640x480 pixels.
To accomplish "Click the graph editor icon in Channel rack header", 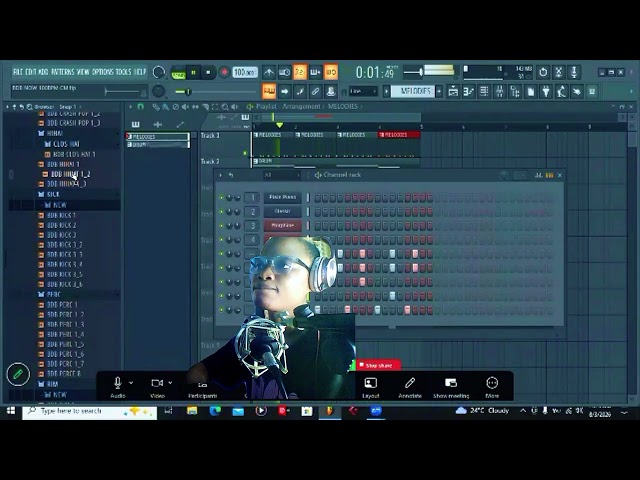I will pos(539,175).
